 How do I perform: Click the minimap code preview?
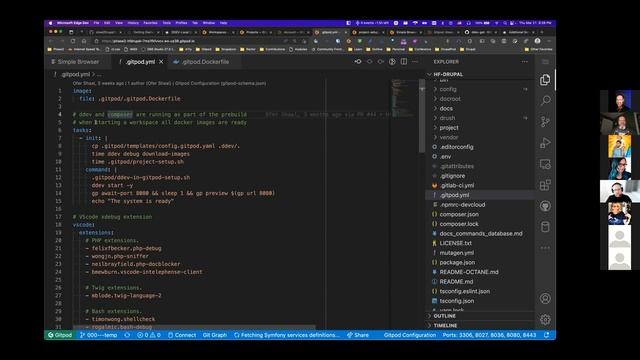(x=403, y=98)
